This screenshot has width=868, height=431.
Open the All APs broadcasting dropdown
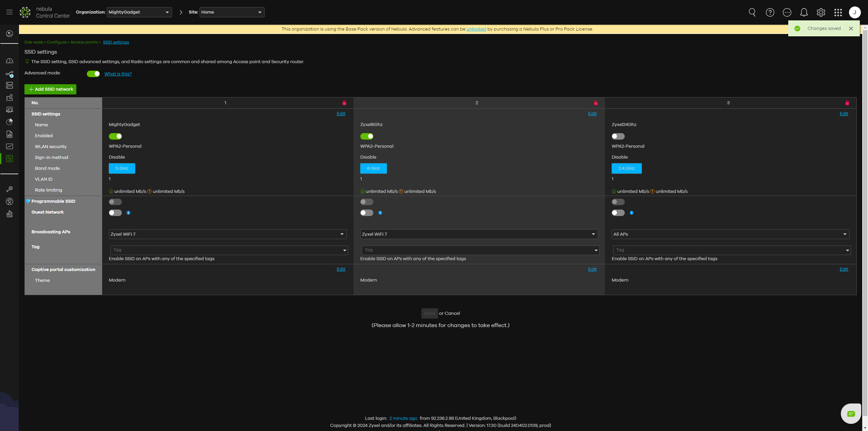pos(730,234)
